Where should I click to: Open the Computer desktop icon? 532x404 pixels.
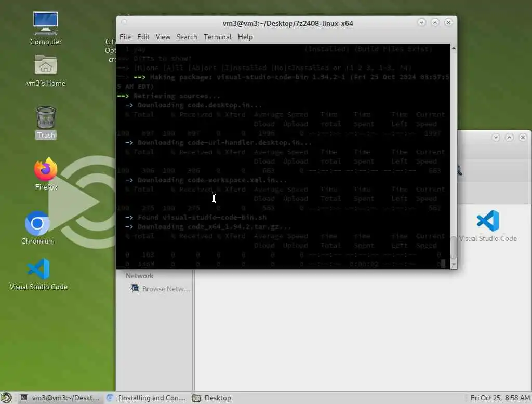[46, 29]
